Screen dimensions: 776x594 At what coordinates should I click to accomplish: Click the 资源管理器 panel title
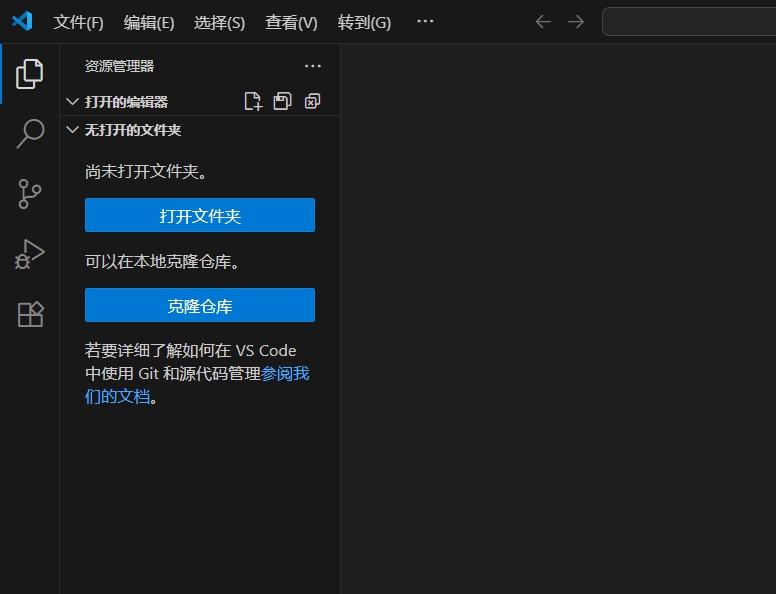119,66
